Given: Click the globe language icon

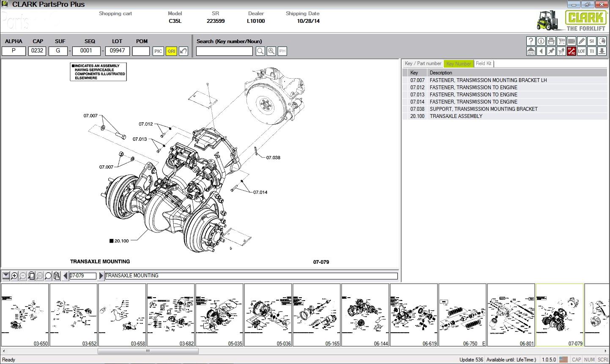Looking at the screenshot, I should pos(602,41).
